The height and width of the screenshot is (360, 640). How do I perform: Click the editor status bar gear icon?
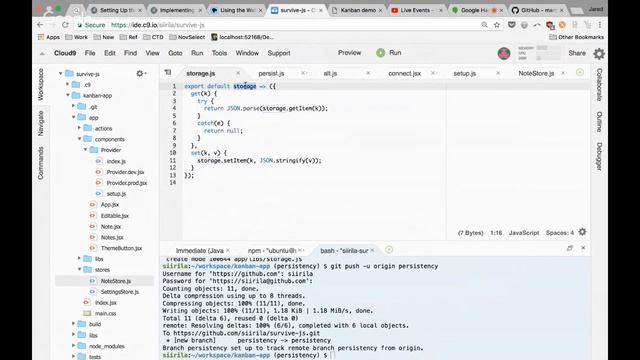(x=582, y=232)
